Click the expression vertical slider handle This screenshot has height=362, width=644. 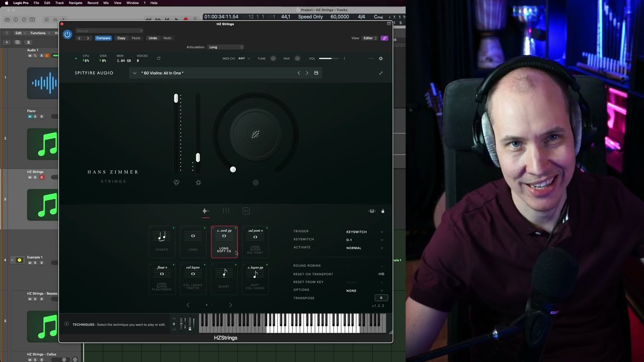(176, 99)
